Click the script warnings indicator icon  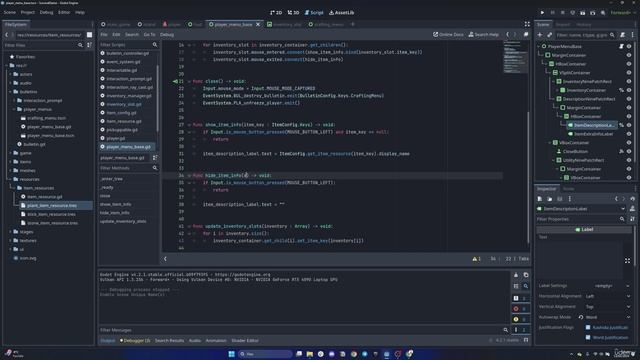pyautogui.click(x=476, y=259)
